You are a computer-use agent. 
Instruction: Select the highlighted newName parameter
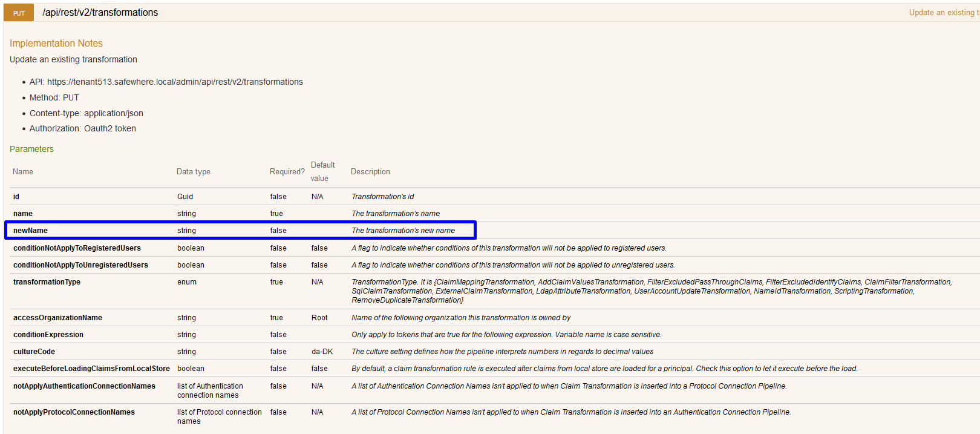tap(30, 231)
